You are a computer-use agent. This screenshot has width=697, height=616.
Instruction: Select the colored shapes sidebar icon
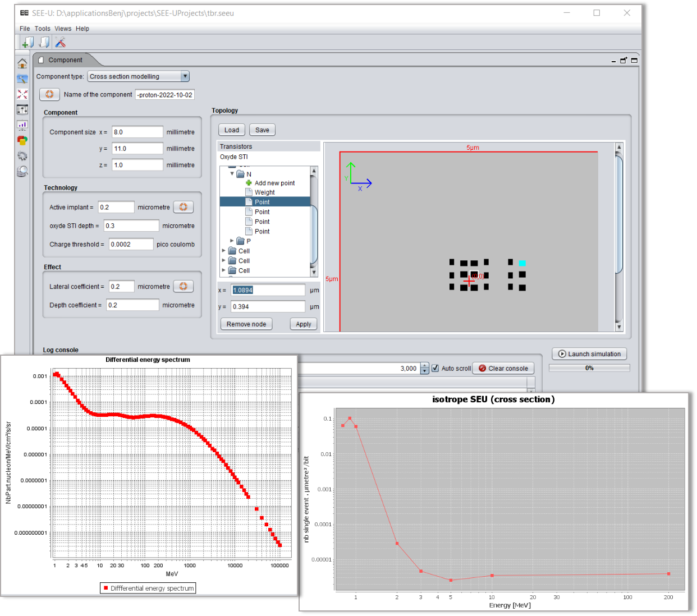click(22, 140)
